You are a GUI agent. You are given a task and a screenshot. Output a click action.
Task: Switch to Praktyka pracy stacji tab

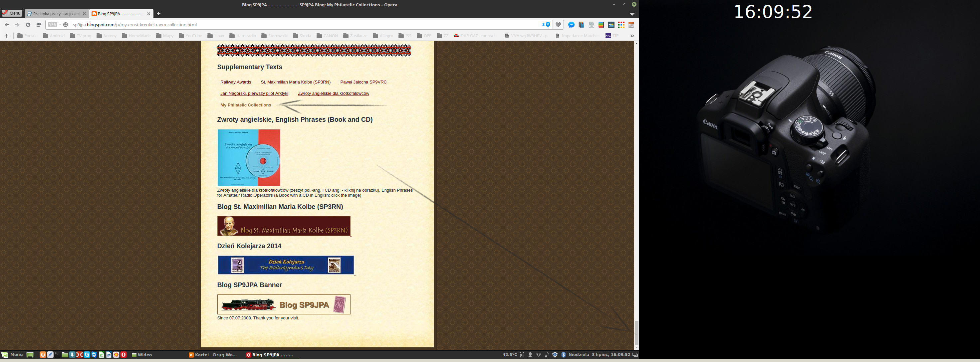click(x=56, y=14)
